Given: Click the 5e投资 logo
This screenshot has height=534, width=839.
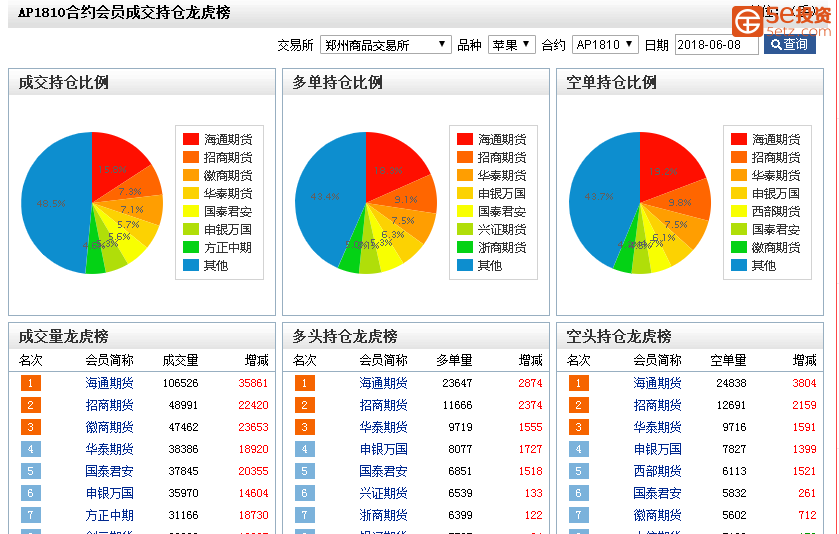Looking at the screenshot, I should pos(782,21).
